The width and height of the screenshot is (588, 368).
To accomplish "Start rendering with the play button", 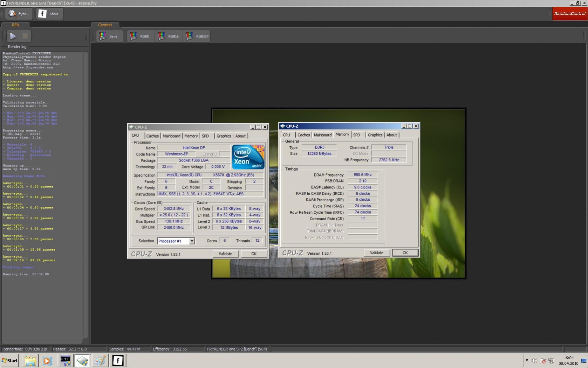I will coord(13,36).
